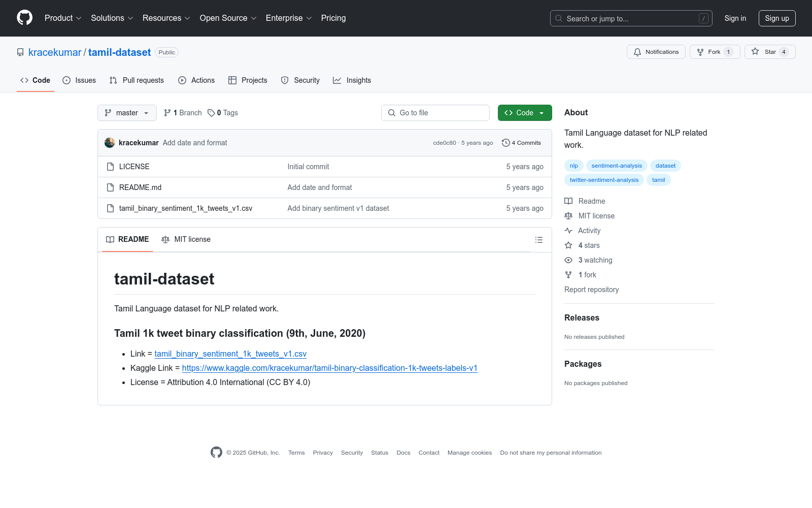
Task: Click the GitHub logo in the footer
Action: (x=216, y=453)
